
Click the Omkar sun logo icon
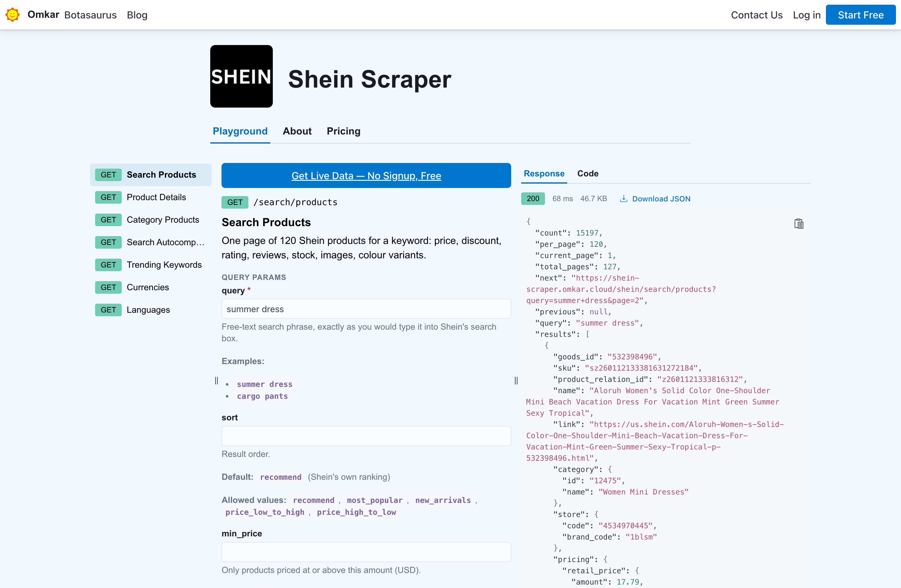(12, 15)
